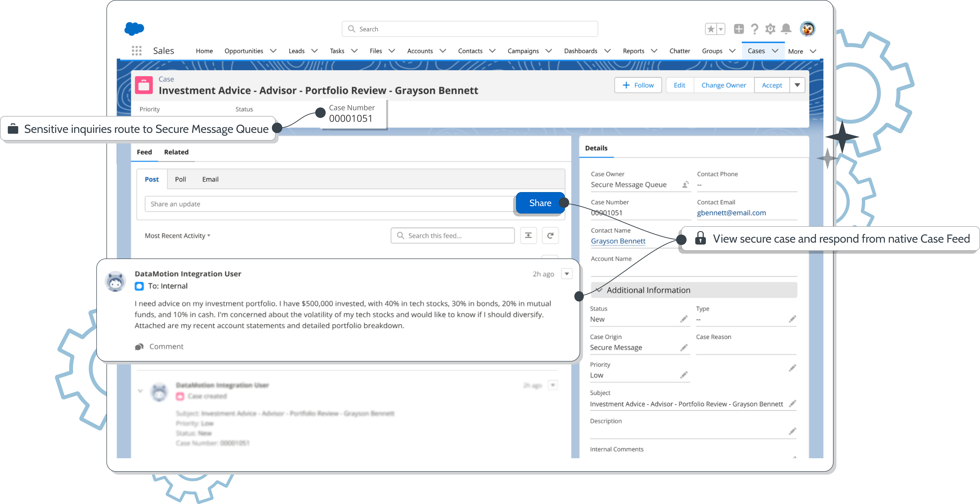The image size is (980, 504).
Task: Open the Leads tab dropdown arrow
Action: [x=314, y=51]
